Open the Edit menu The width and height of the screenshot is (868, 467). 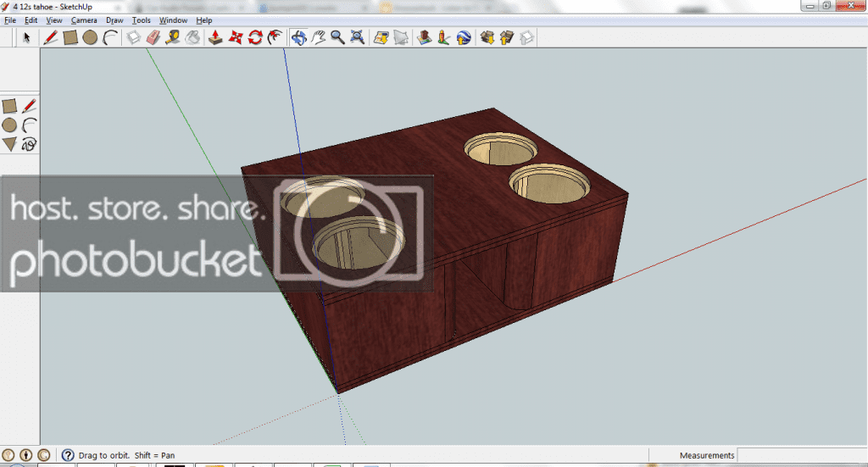pyautogui.click(x=31, y=20)
